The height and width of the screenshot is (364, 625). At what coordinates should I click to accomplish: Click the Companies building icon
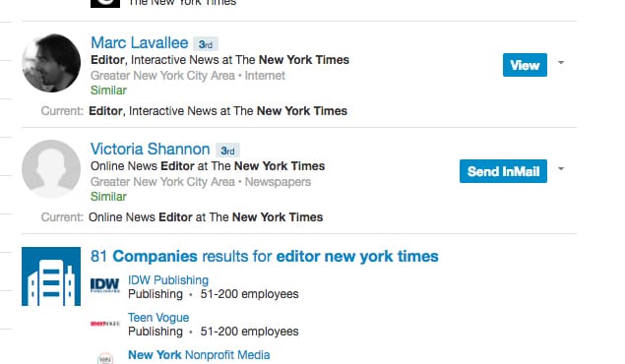[x=51, y=276]
